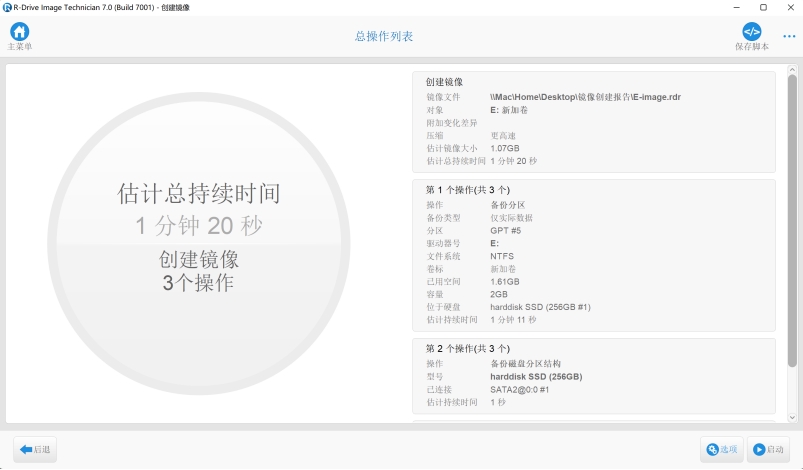The width and height of the screenshot is (803, 470).
Task: Click the GPT #5 partition value
Action: coord(507,230)
